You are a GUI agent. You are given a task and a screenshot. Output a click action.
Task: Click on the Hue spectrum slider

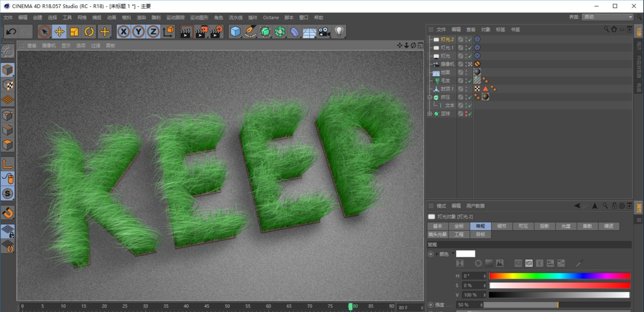pyautogui.click(x=560, y=276)
